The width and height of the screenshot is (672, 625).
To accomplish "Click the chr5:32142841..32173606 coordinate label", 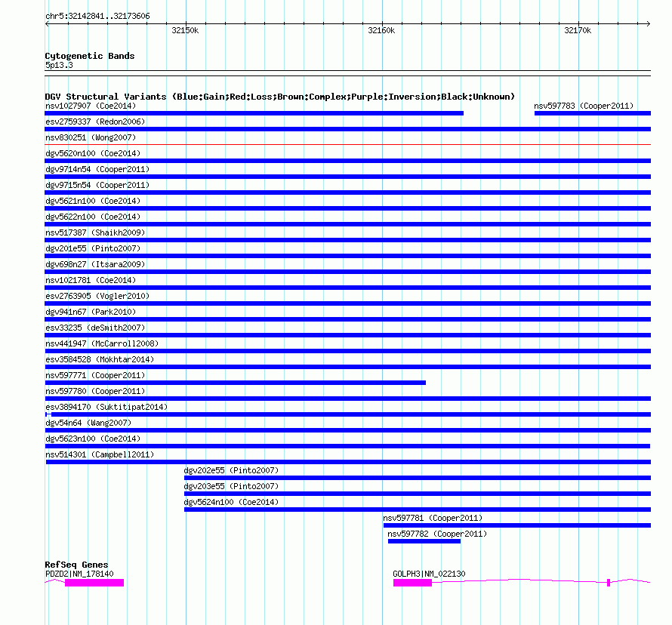I will (x=97, y=17).
